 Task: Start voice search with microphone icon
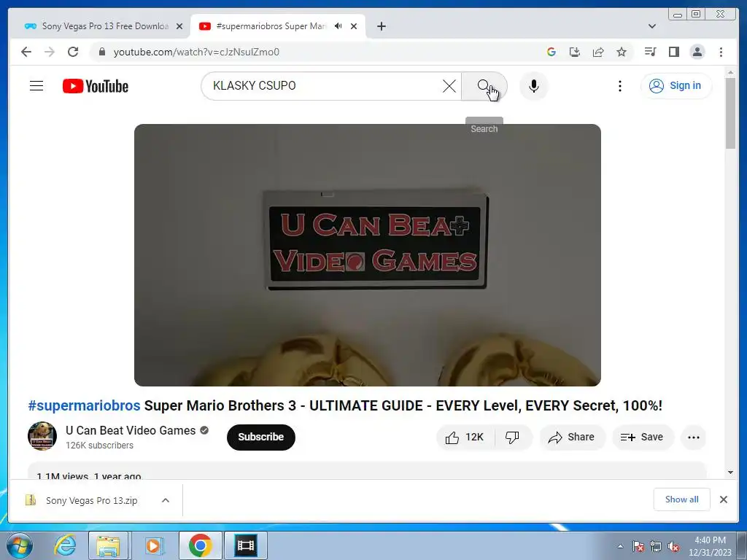pyautogui.click(x=533, y=86)
